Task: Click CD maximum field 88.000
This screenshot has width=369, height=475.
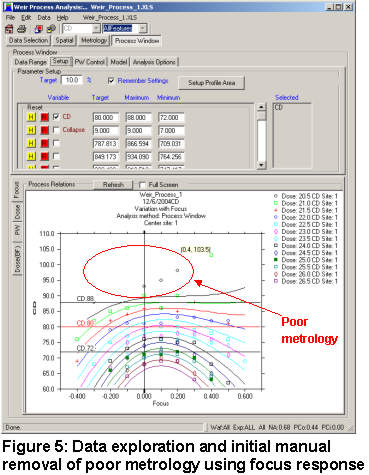Action: click(x=138, y=117)
